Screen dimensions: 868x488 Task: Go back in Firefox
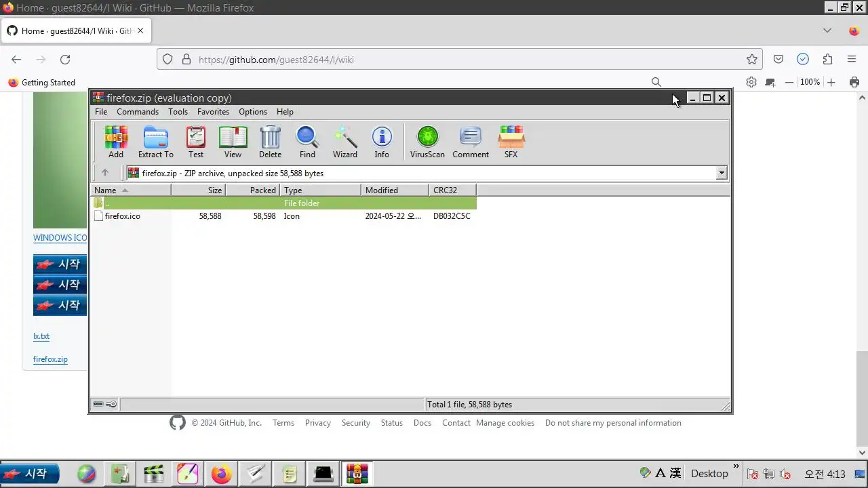click(16, 60)
